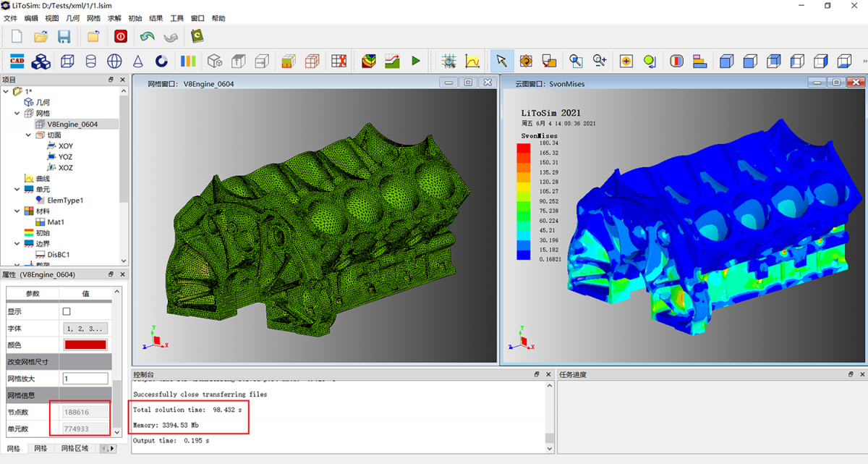Viewport: 868px width, 464px height.
Task: Select the YOZ section plane
Action: click(59, 156)
